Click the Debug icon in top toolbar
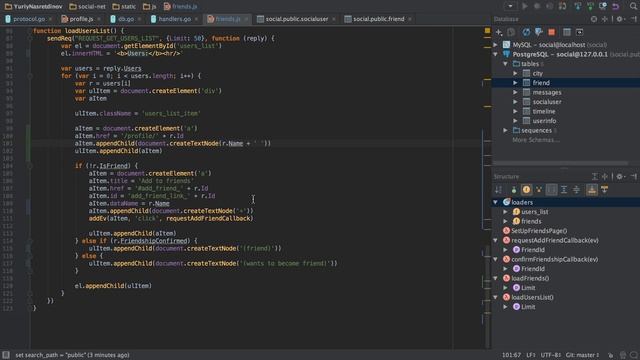This screenshot has height=360, width=640. point(537,6)
